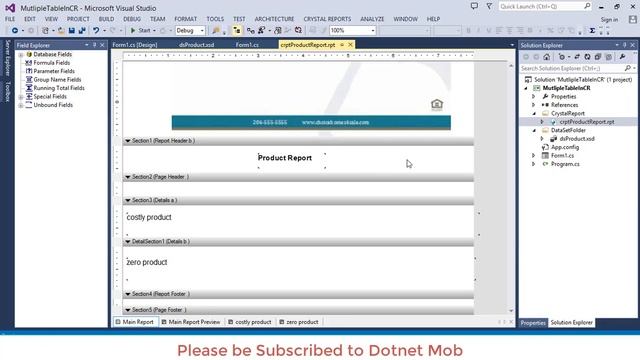Screen dimensions: 640x360
Task: Select dsProduct.xsd in Solution Explorer
Action: tap(577, 139)
